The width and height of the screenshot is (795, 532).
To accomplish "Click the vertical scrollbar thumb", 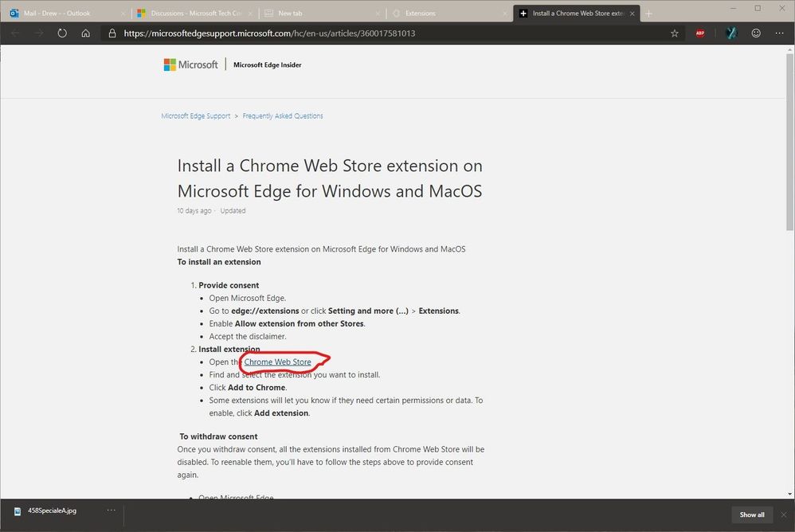I will coord(790,141).
